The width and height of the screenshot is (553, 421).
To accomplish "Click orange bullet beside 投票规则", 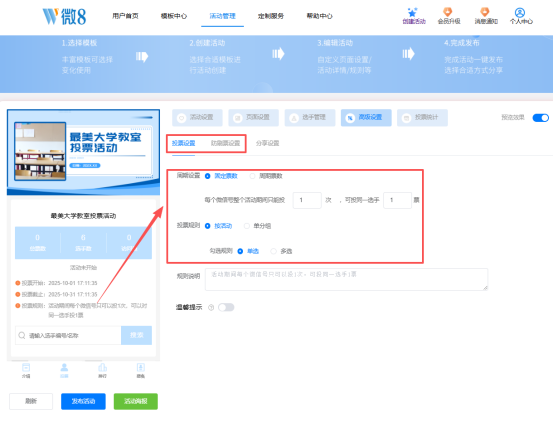I will 18,305.
